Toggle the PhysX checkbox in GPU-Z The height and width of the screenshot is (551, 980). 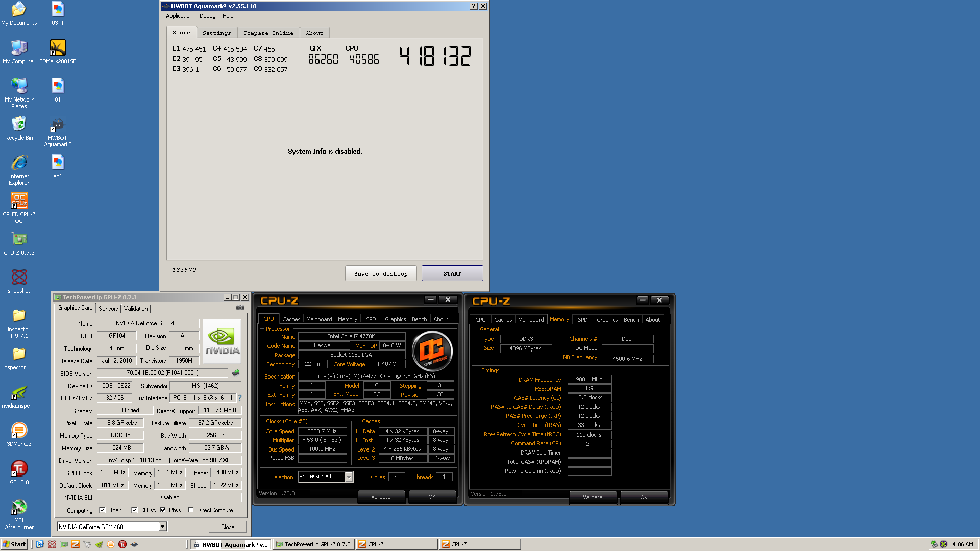163,510
